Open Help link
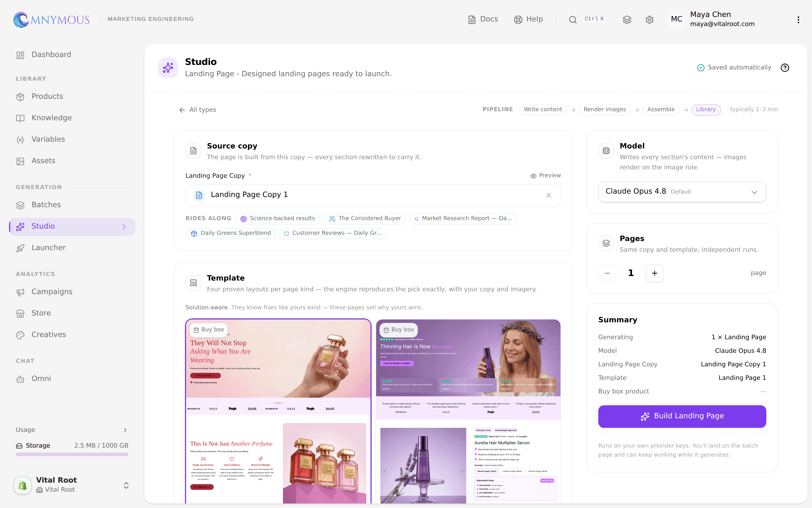The height and width of the screenshot is (508, 812). (x=528, y=19)
